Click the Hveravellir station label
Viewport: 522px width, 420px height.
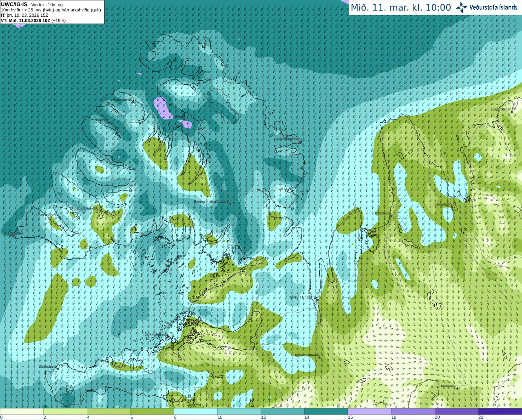[447, 386]
